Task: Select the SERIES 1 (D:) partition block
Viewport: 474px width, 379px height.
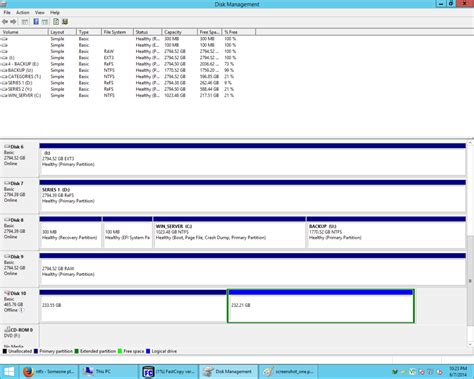Action: pos(252,196)
